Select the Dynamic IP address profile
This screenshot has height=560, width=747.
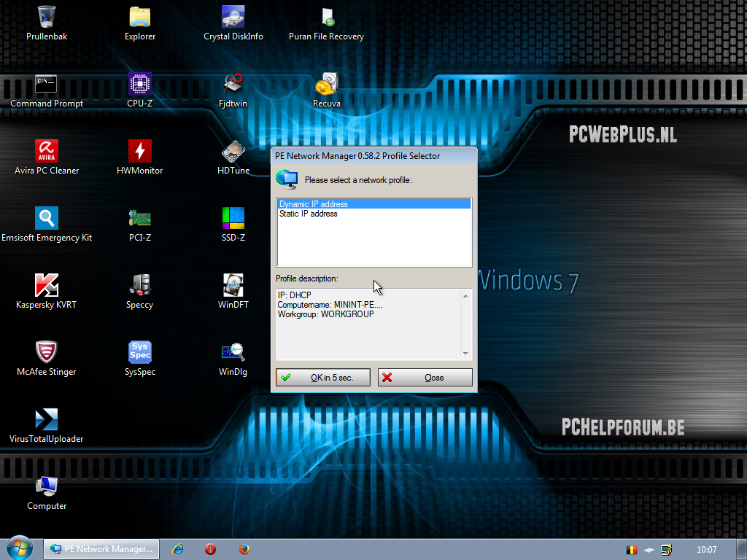[374, 204]
